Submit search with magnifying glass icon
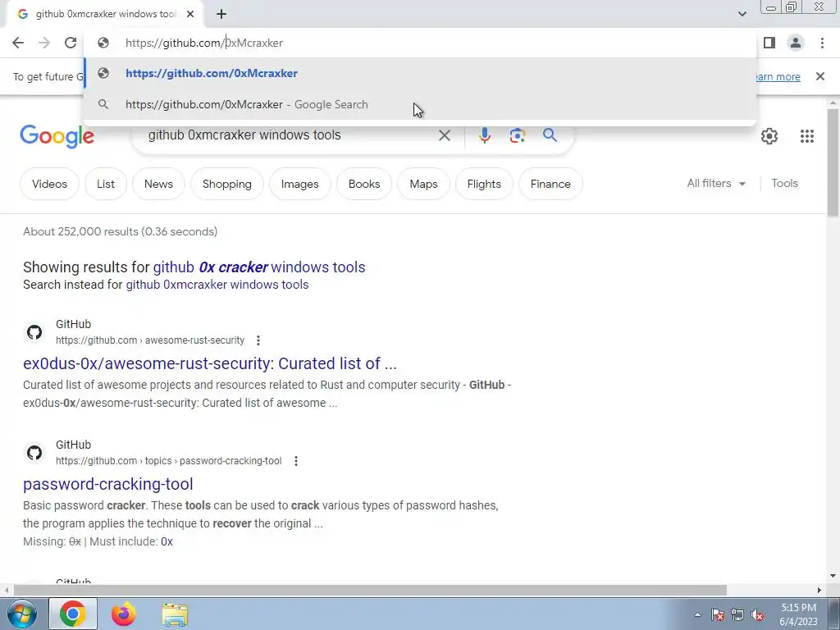This screenshot has width=840, height=630. pyautogui.click(x=550, y=135)
